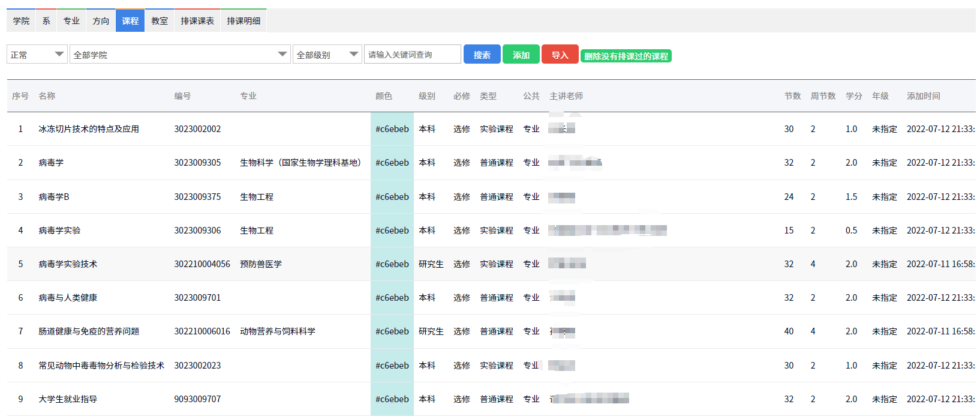The width and height of the screenshot is (980, 416).
Task: Select course 冰冻切片技术的特点及应用
Action: click(x=89, y=129)
